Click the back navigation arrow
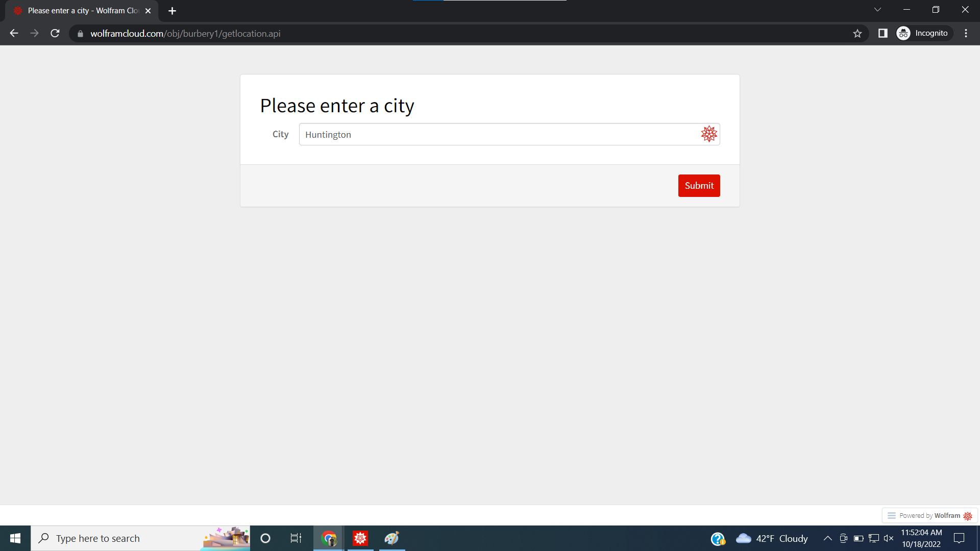The height and width of the screenshot is (551, 980). [13, 34]
